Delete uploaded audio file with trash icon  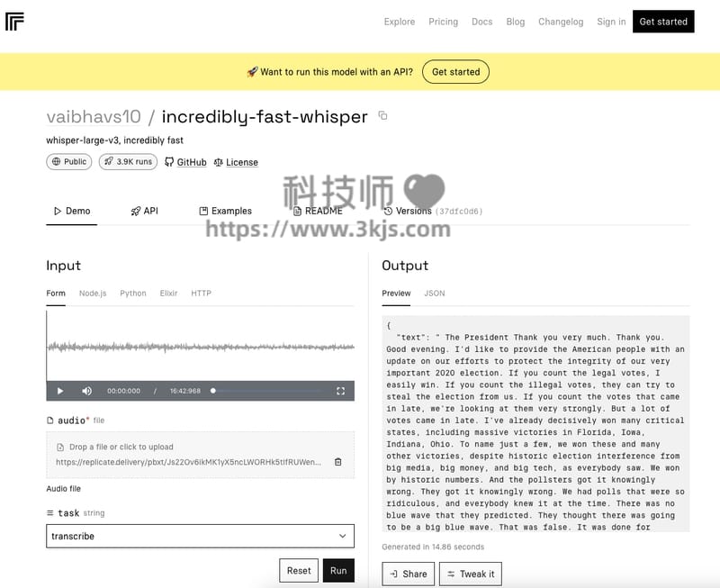(338, 462)
